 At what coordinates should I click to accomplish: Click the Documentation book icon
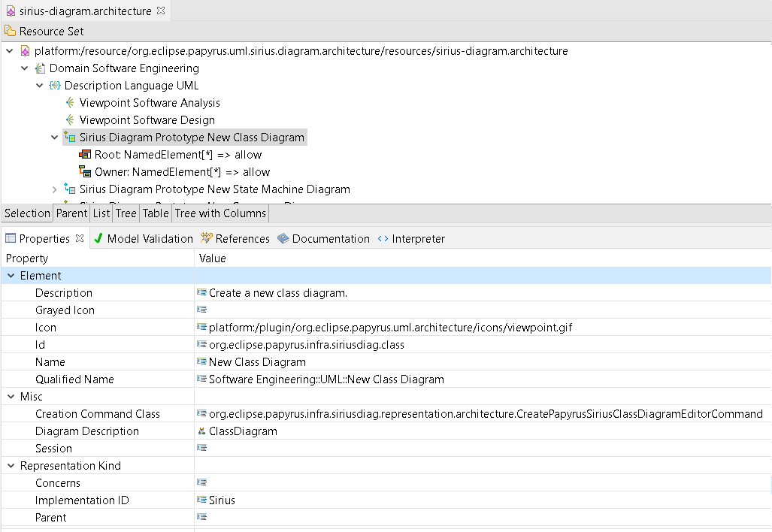tap(283, 238)
